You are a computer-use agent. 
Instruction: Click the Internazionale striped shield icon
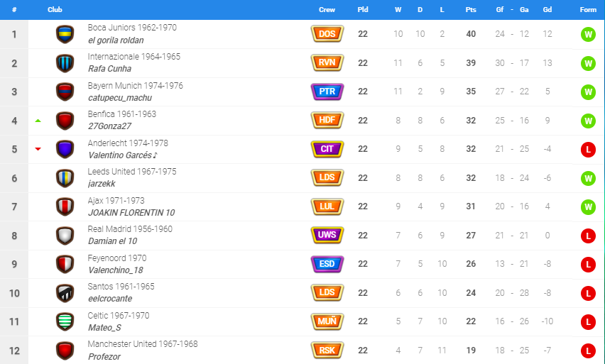(65, 63)
